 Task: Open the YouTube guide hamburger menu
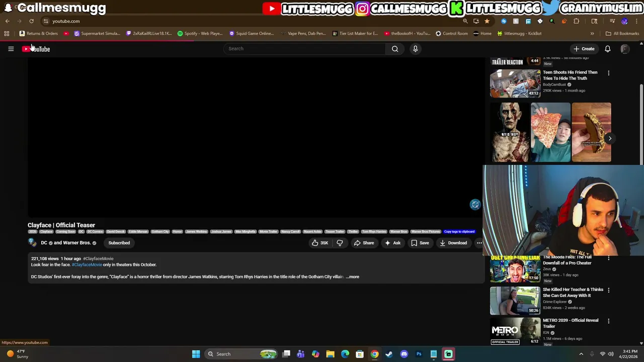(x=11, y=49)
